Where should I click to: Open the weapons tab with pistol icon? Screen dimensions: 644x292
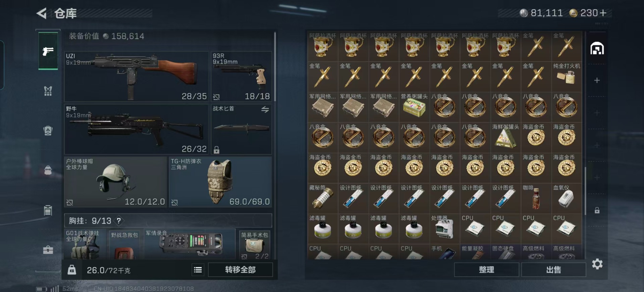coord(48,51)
